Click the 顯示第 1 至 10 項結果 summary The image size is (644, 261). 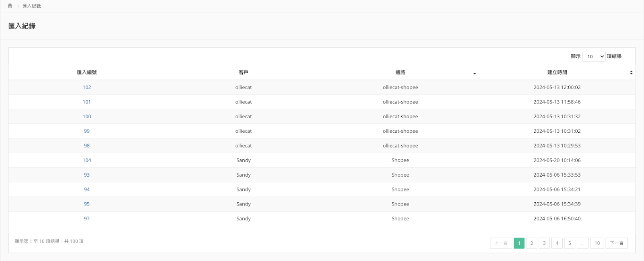tap(49, 241)
